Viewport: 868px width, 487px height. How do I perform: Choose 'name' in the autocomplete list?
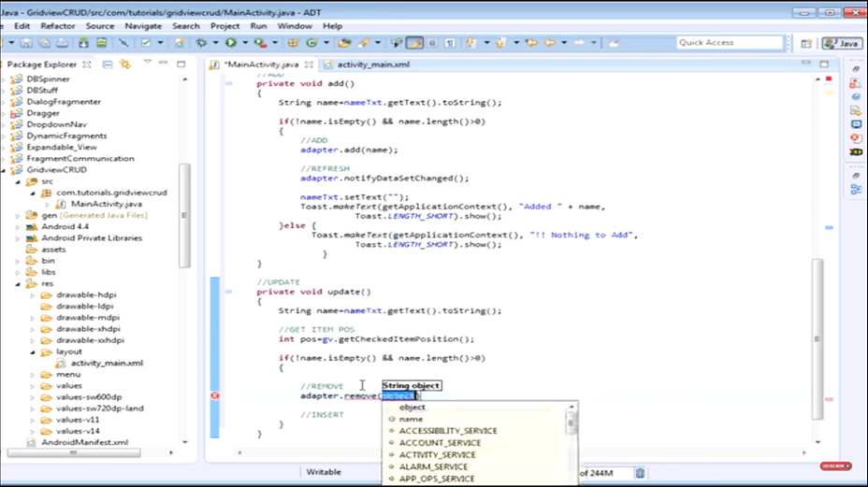coord(411,419)
